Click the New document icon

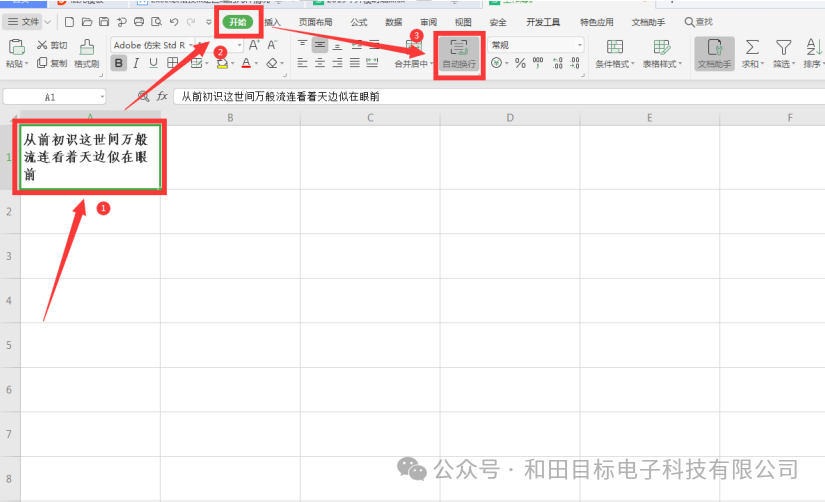(69, 22)
